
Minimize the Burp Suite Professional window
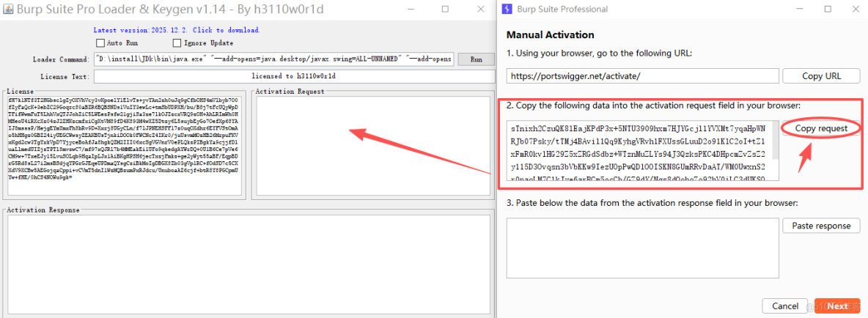click(x=800, y=9)
